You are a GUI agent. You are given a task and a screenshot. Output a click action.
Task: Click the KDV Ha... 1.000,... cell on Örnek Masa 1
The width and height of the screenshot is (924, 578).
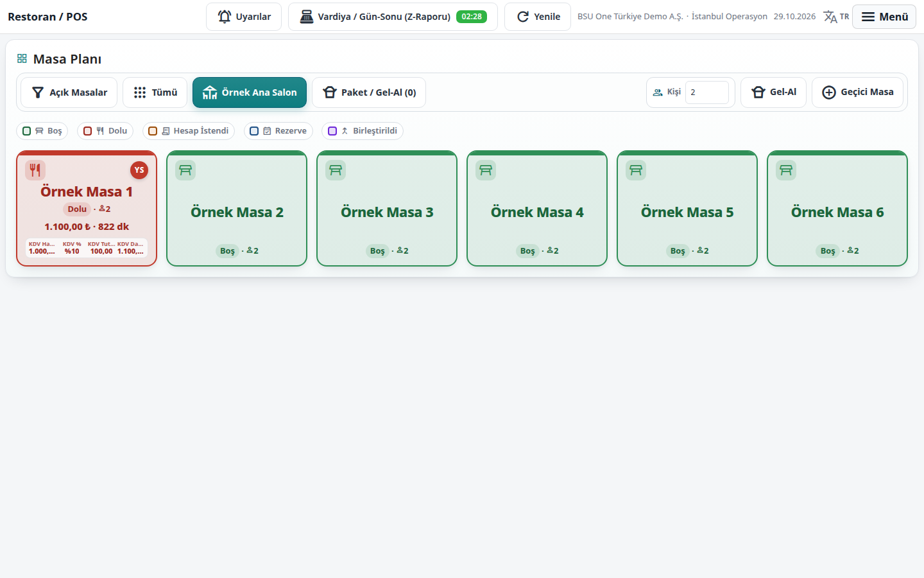[42, 248]
